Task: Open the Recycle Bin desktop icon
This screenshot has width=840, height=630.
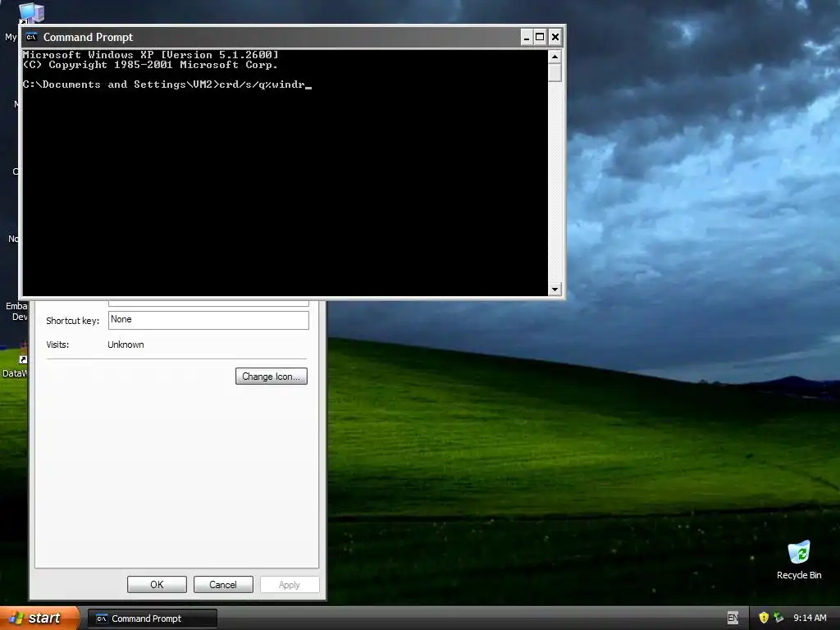Action: click(x=799, y=559)
